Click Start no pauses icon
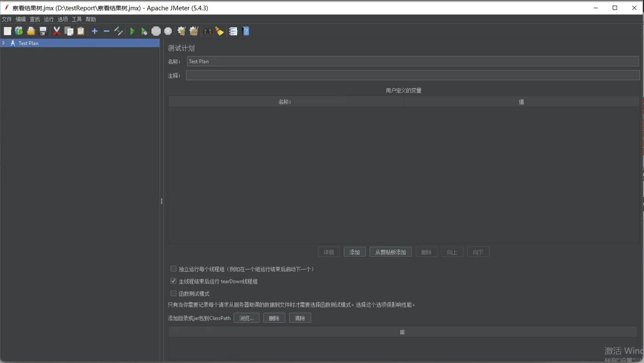Image resolution: width=644 pixels, height=363 pixels. click(x=144, y=31)
